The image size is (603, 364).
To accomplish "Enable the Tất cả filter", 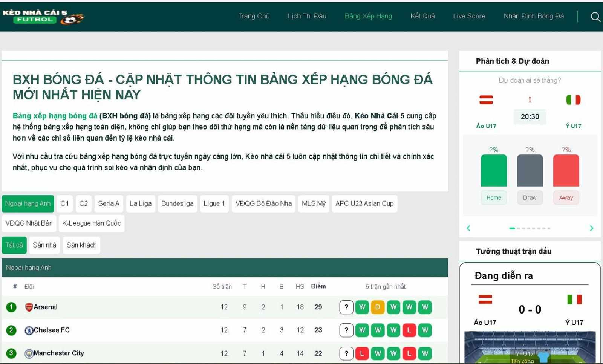I will click(x=14, y=245).
